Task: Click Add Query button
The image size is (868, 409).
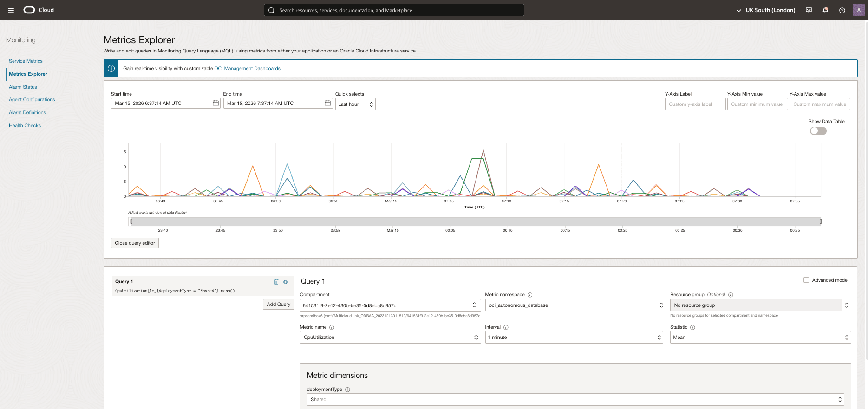Action: point(279,304)
